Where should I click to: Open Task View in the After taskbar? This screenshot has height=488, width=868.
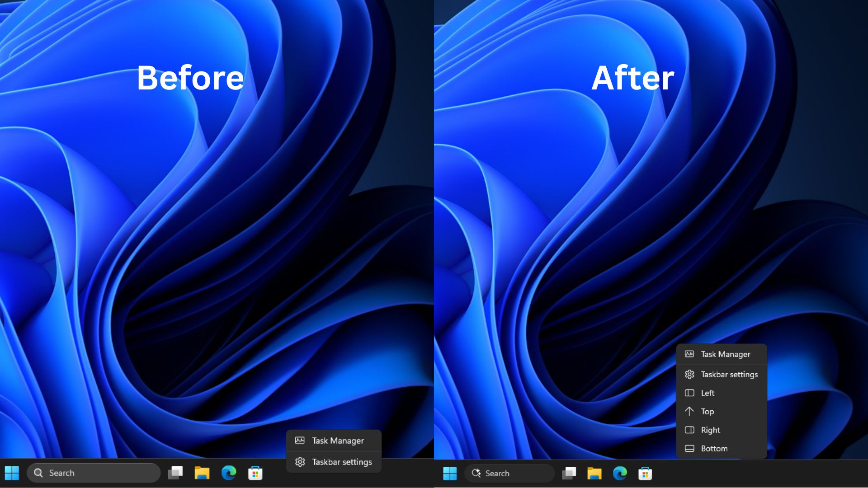(569, 473)
